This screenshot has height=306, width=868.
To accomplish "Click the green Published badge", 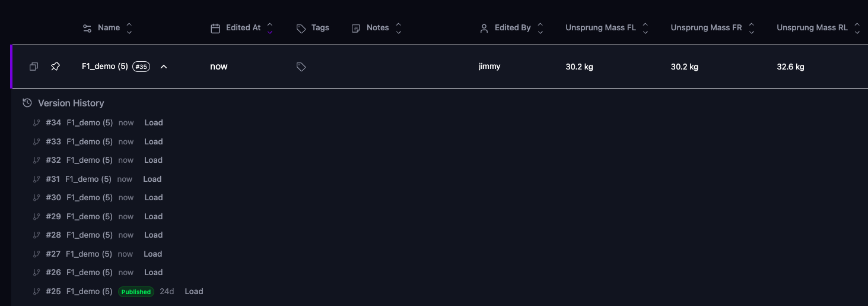I will tap(136, 292).
